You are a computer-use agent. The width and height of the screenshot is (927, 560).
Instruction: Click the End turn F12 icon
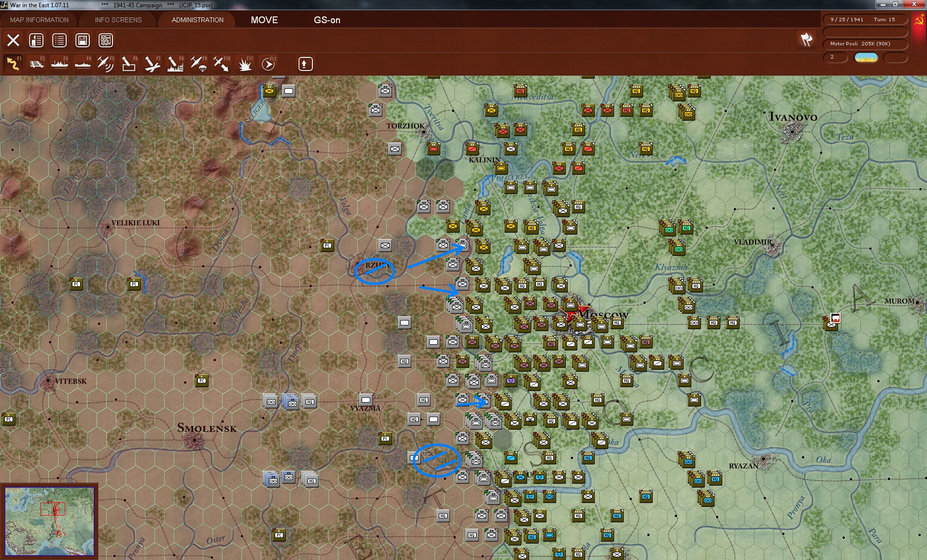click(268, 64)
